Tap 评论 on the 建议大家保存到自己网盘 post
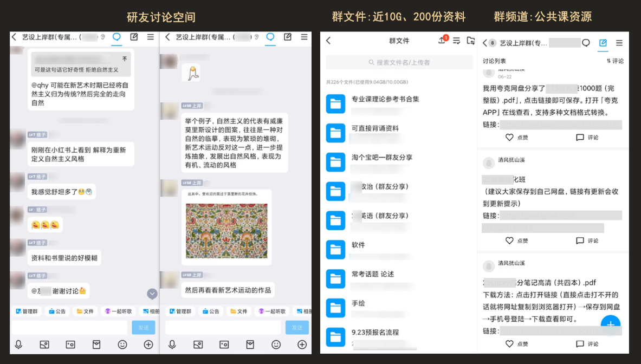This screenshot has height=364, width=641. pos(587,240)
